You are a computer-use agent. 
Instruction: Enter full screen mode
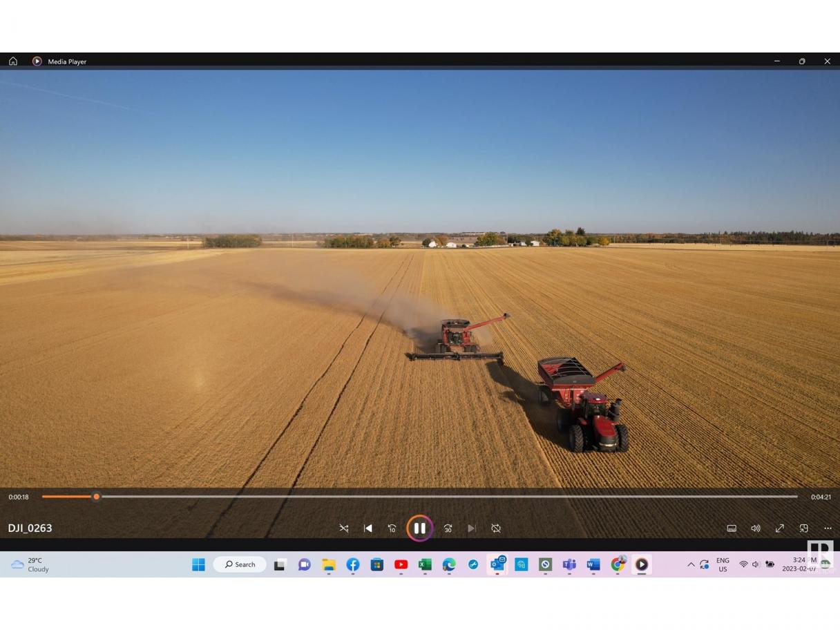780,528
